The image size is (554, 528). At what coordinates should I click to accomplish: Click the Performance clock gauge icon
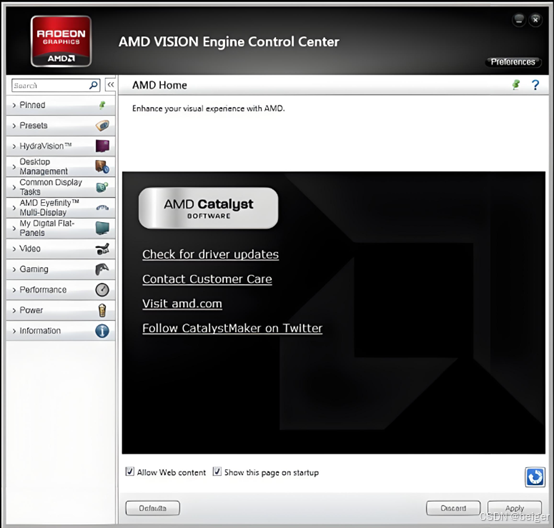pos(102,290)
